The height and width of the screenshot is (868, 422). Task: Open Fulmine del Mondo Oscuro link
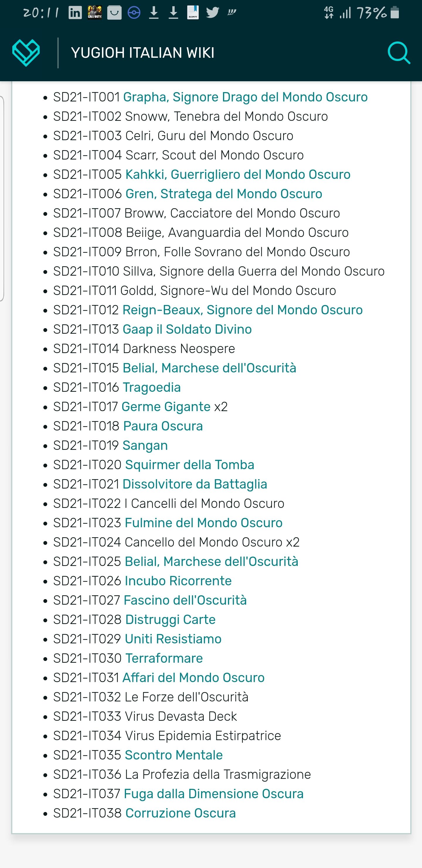pos(203,523)
